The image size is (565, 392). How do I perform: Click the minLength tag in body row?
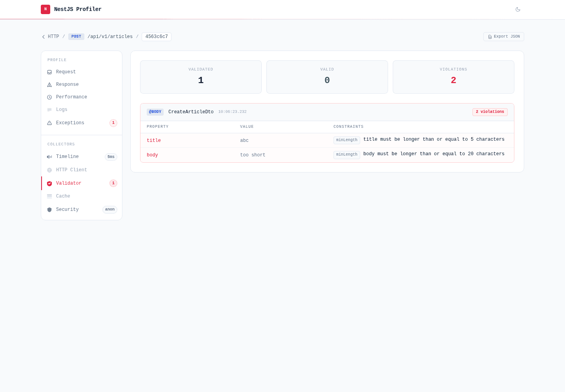tap(347, 155)
